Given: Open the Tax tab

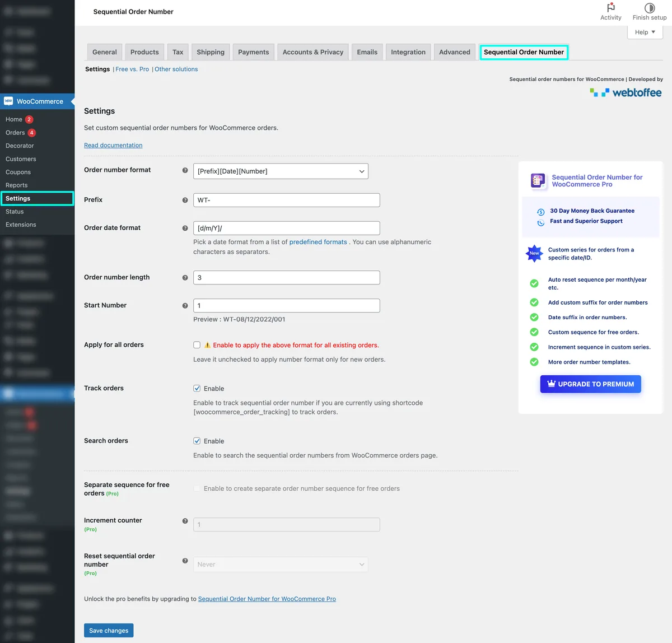Looking at the screenshot, I should [178, 52].
